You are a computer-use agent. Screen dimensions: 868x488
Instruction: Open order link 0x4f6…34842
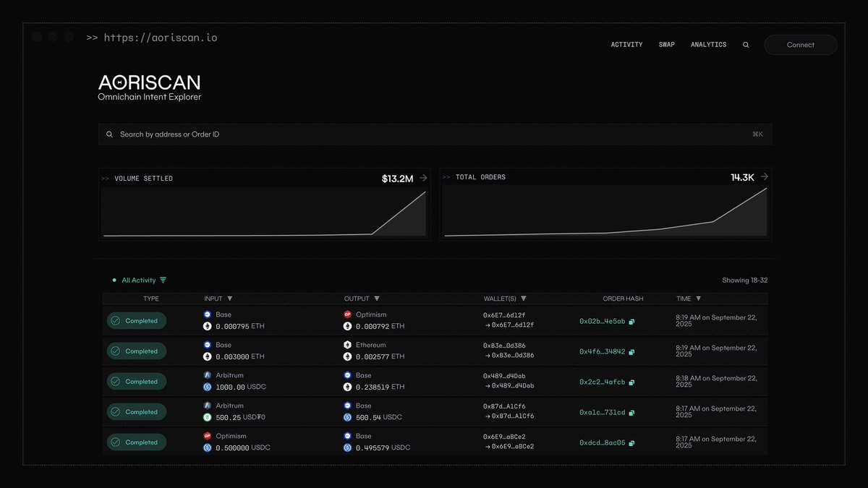tap(603, 352)
